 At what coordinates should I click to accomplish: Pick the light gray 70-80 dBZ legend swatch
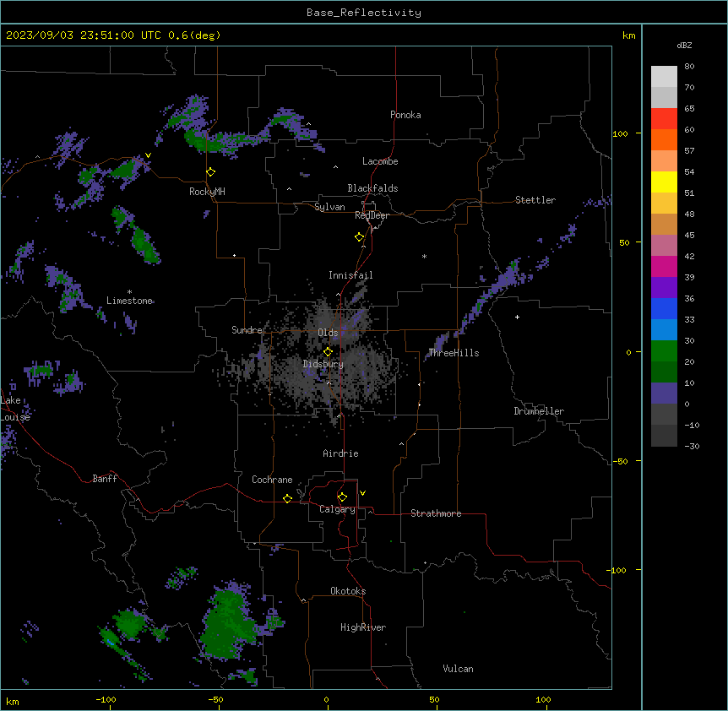point(664,77)
